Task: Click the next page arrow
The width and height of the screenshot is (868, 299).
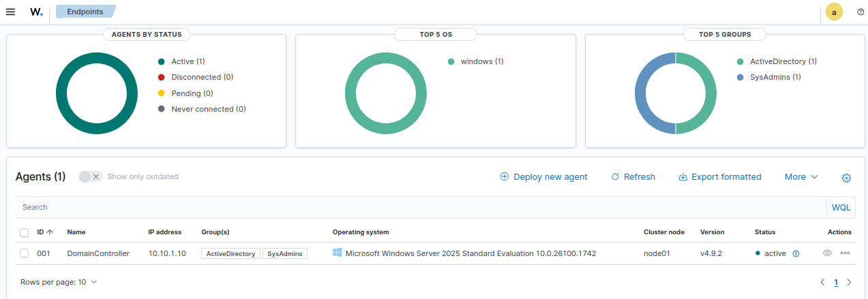Action: (x=849, y=282)
